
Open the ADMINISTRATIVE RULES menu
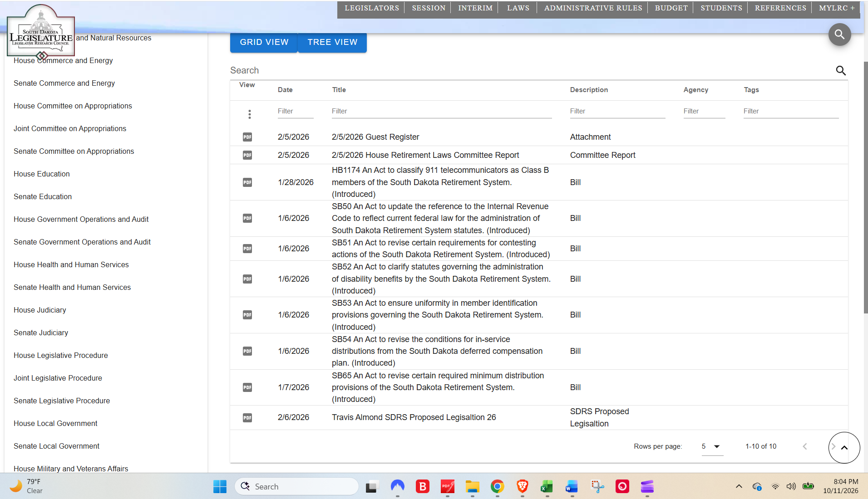(x=593, y=8)
